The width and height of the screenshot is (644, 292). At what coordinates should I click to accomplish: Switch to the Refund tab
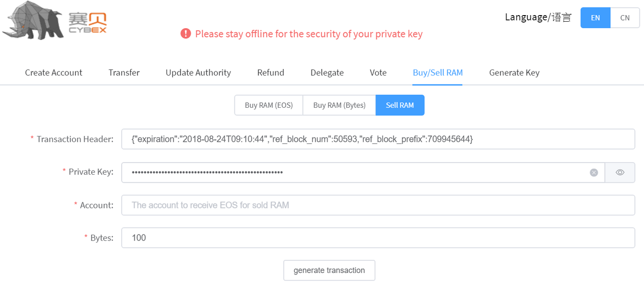click(x=271, y=72)
